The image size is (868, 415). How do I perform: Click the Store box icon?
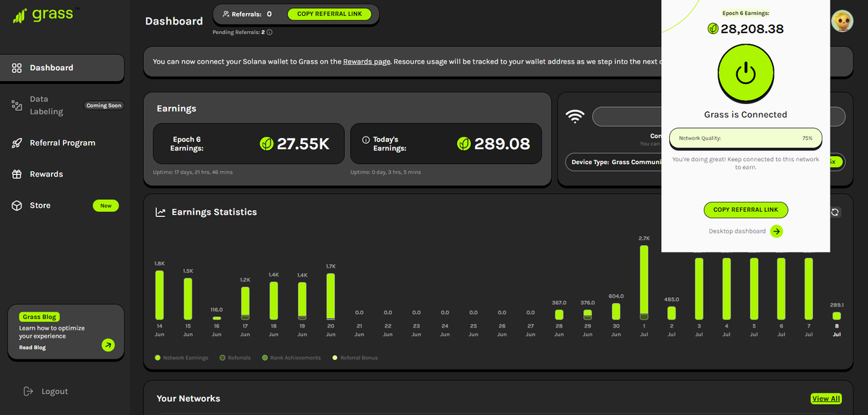click(17, 205)
